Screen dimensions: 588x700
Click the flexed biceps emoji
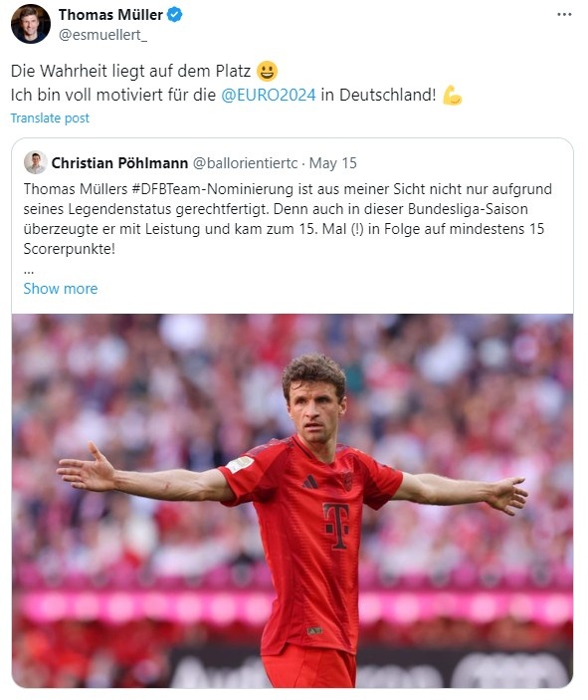(452, 95)
